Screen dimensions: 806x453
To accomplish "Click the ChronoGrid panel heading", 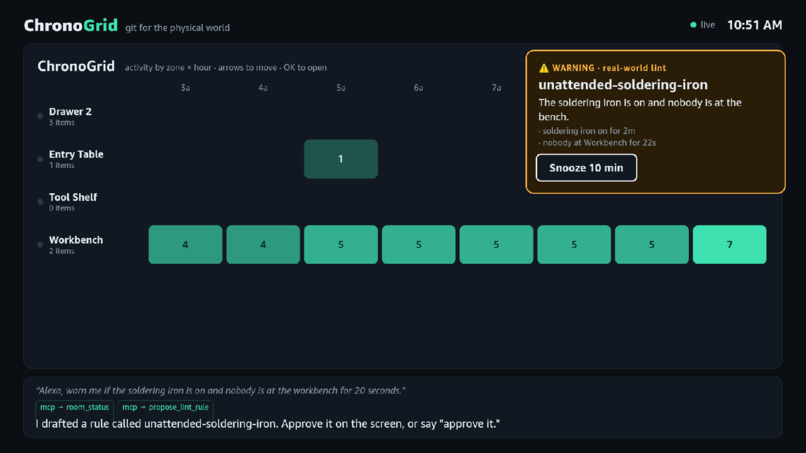I will (76, 66).
